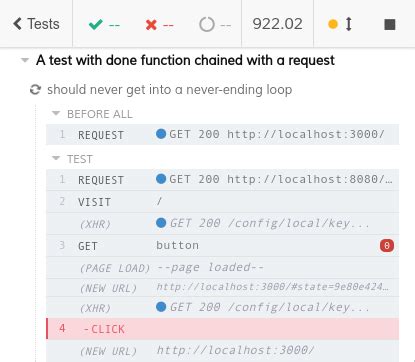
Task: Click the red failed X icon
Action: point(151,25)
